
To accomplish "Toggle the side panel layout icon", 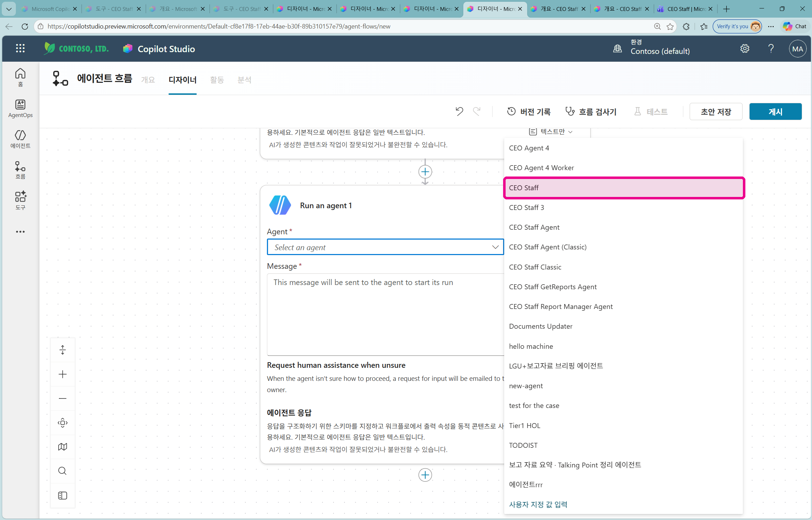I will pos(62,495).
